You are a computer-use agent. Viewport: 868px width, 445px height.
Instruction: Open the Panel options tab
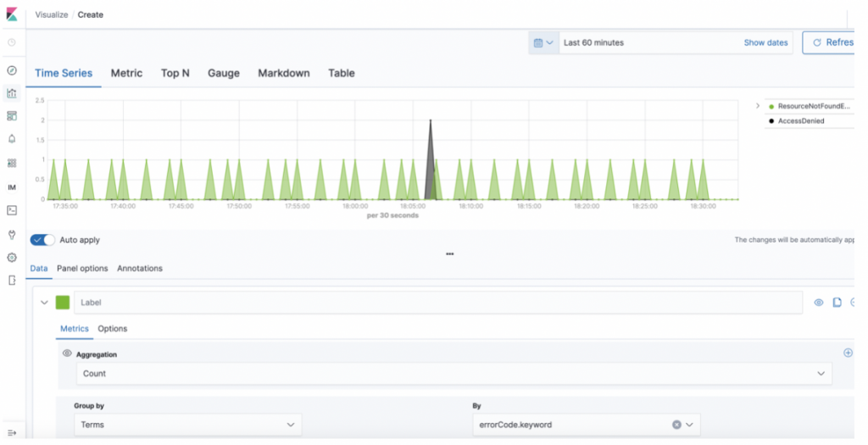[82, 269]
